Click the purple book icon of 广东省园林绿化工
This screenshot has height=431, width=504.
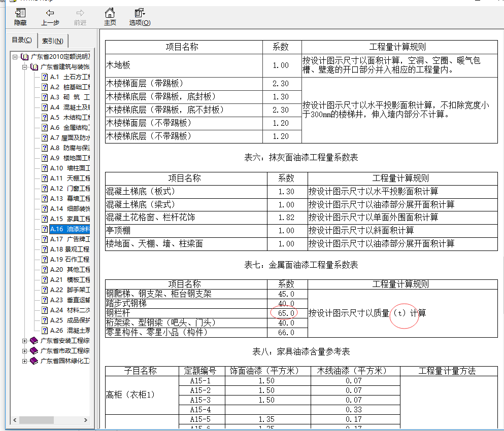point(34,361)
